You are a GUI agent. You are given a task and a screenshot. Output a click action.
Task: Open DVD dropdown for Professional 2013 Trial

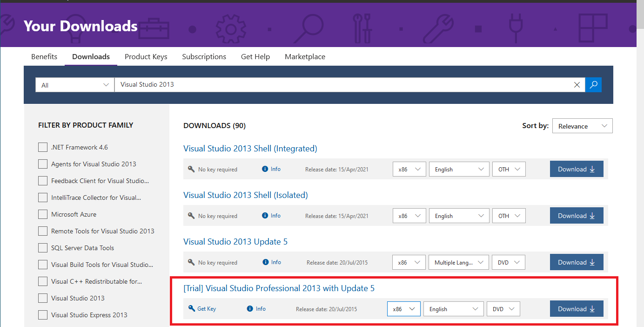coord(503,309)
